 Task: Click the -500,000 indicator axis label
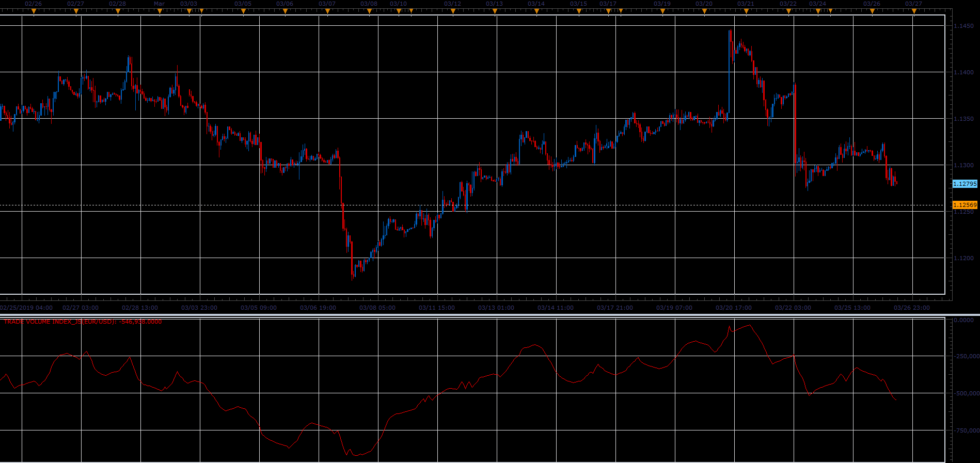(966, 393)
